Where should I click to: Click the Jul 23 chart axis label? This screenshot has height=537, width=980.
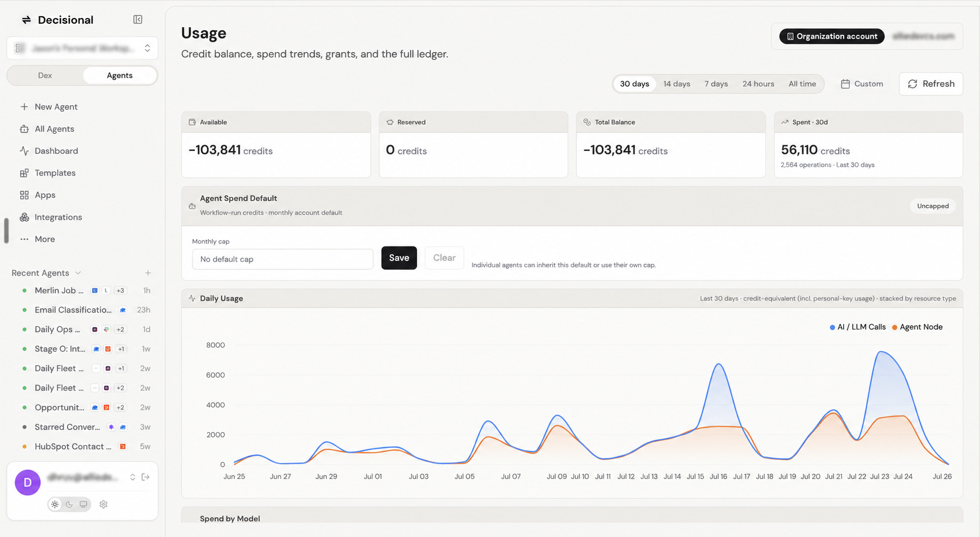879,477
